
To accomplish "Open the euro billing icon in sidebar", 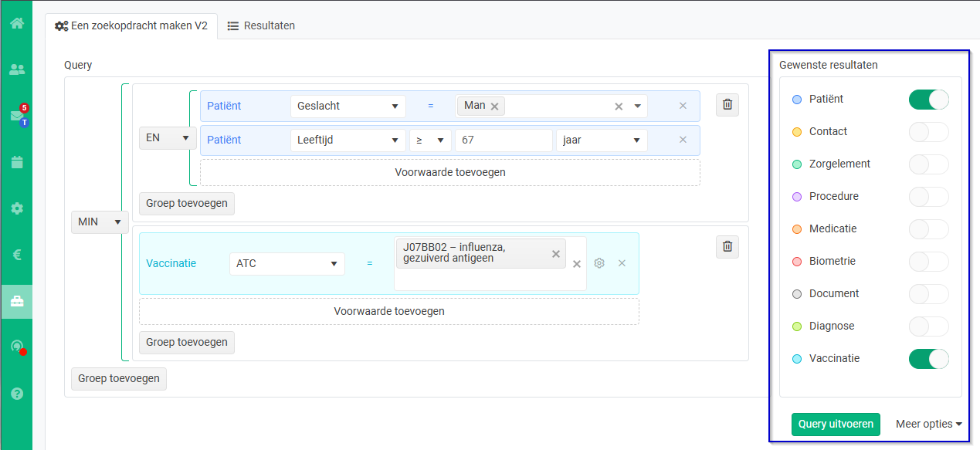I will coord(16,255).
